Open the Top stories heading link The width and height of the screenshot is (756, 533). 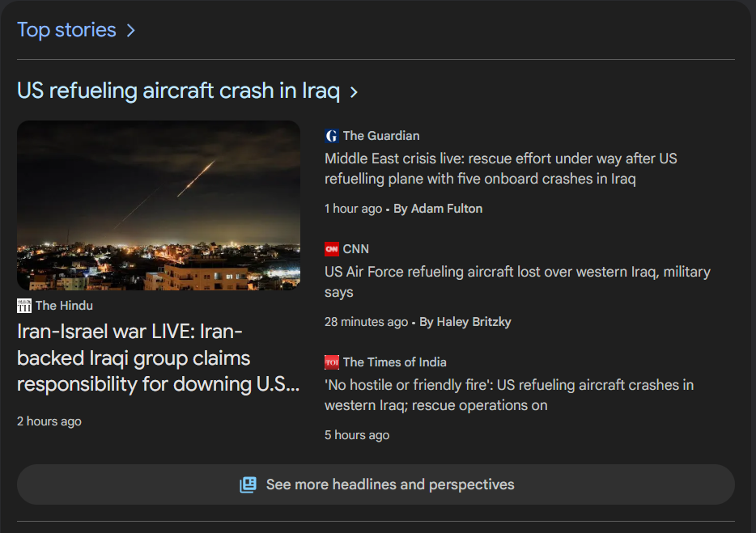pyautogui.click(x=67, y=30)
